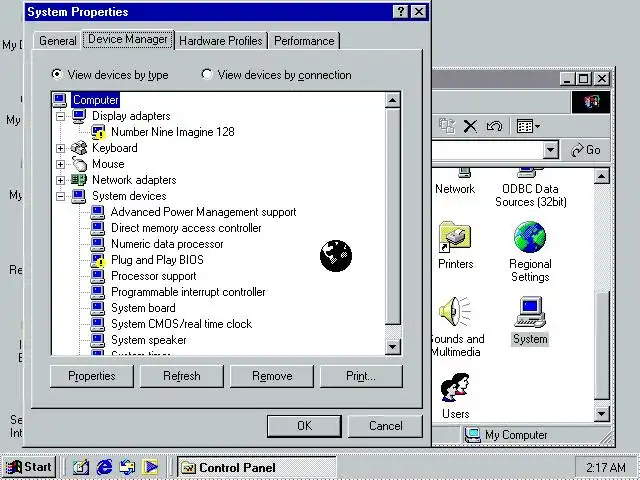Screen dimensions: 640x480
Task: Click the Keyboard device category icon
Action: (x=79, y=148)
